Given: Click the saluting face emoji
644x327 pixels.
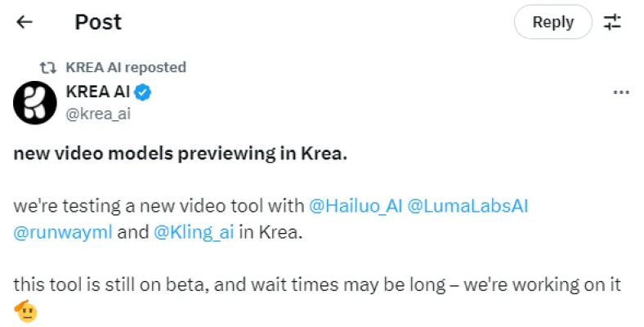Looking at the screenshot, I should (26, 311).
